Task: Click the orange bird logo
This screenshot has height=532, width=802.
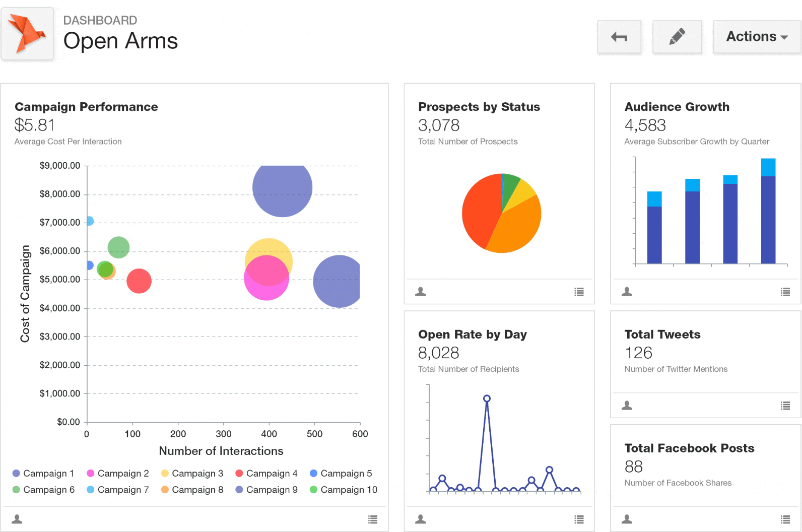Action: pos(27,34)
